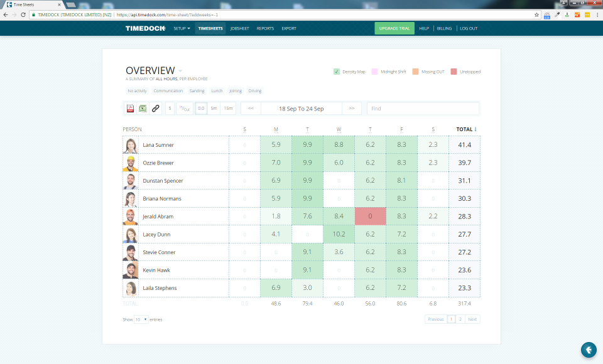The height and width of the screenshot is (364, 603).
Task: Go to next week arrow
Action: (x=352, y=109)
